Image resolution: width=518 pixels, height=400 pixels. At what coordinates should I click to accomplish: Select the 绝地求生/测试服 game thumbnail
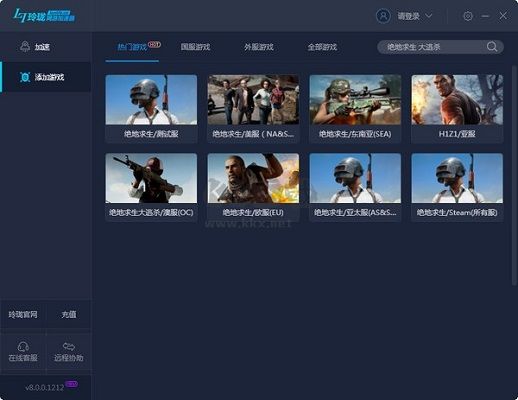151,100
